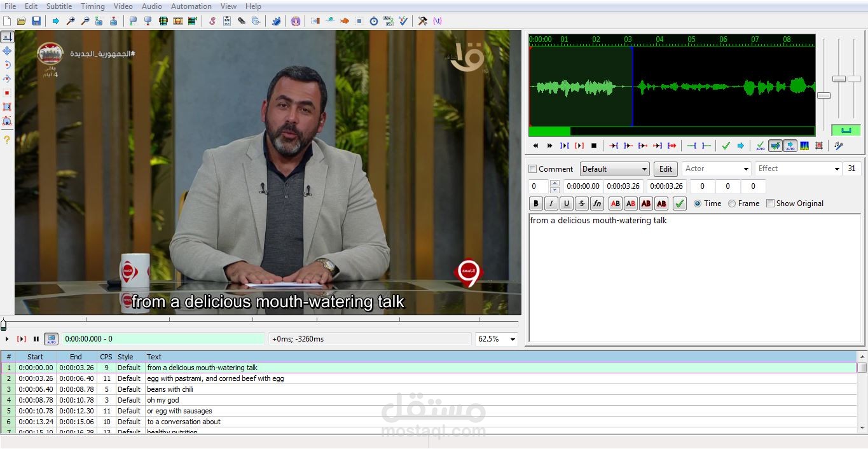Open the Video menu
The width and height of the screenshot is (868, 449).
coord(123,6)
